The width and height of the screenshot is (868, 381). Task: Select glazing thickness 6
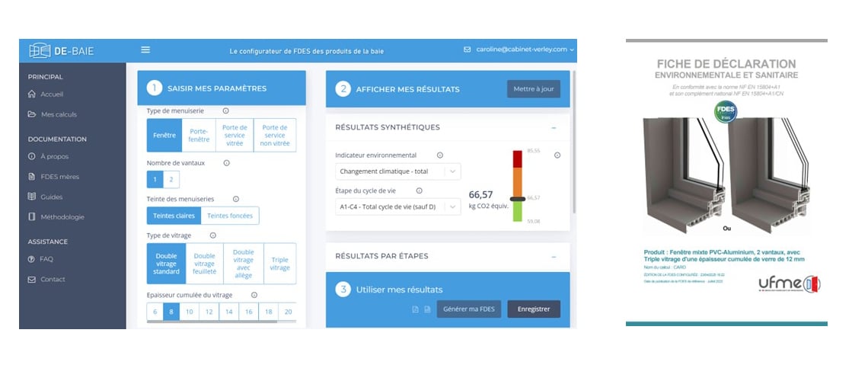click(x=155, y=312)
